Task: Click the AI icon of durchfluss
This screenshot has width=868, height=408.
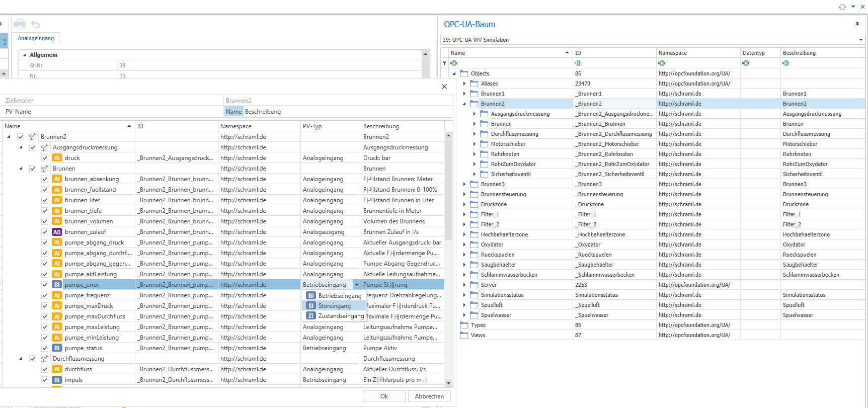Action: pos(57,369)
